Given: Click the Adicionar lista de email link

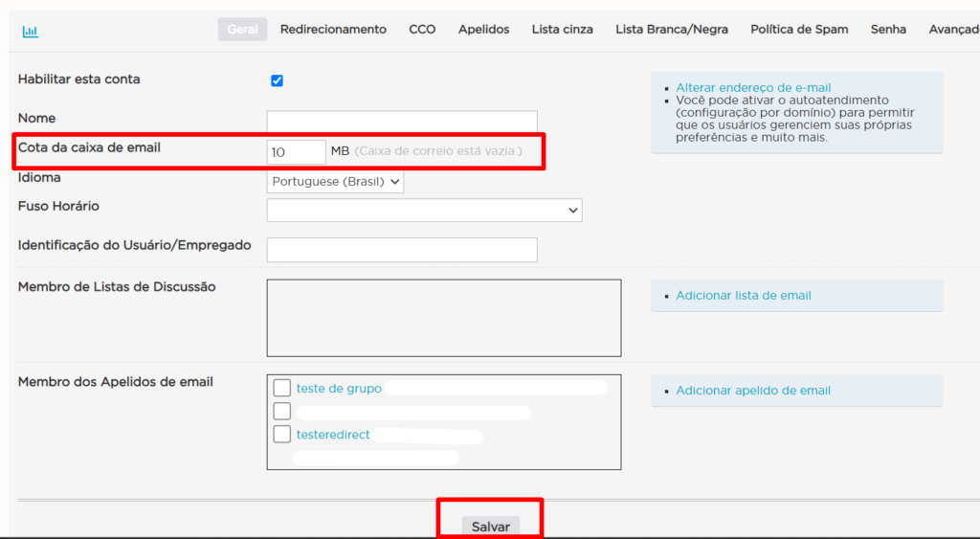Looking at the screenshot, I should tap(744, 296).
